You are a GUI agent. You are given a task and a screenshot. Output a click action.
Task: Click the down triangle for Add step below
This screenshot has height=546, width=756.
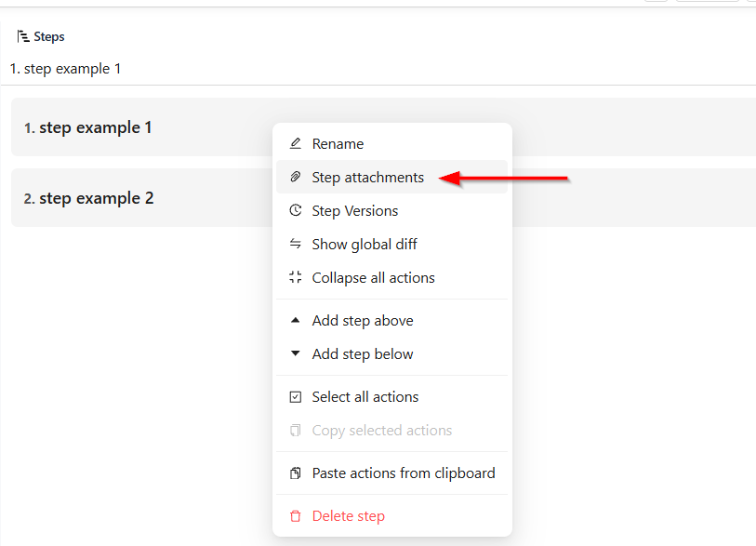coord(295,353)
